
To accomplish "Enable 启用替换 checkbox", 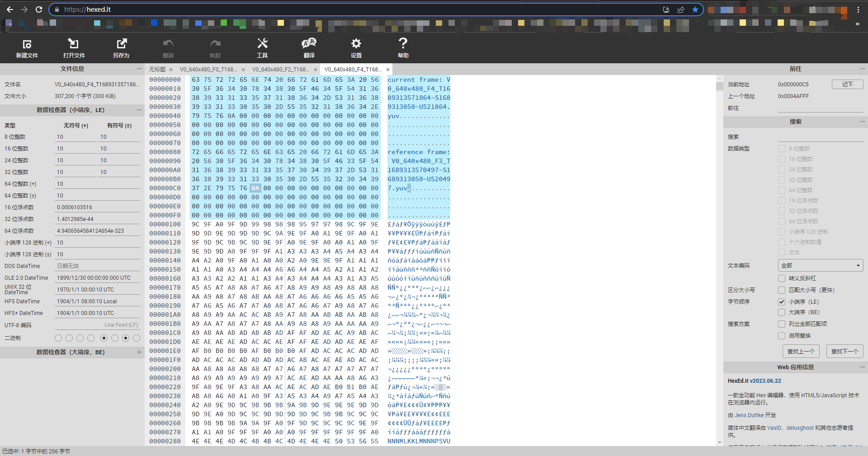I will click(782, 336).
